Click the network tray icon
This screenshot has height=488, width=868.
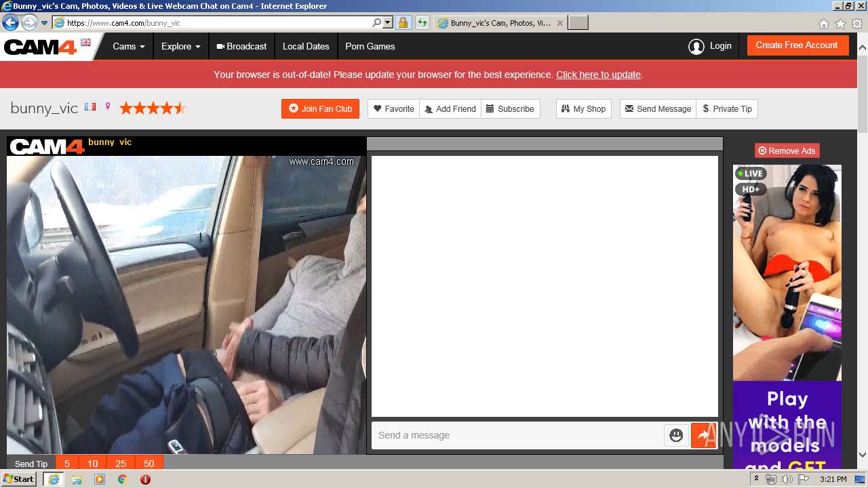pos(771,479)
